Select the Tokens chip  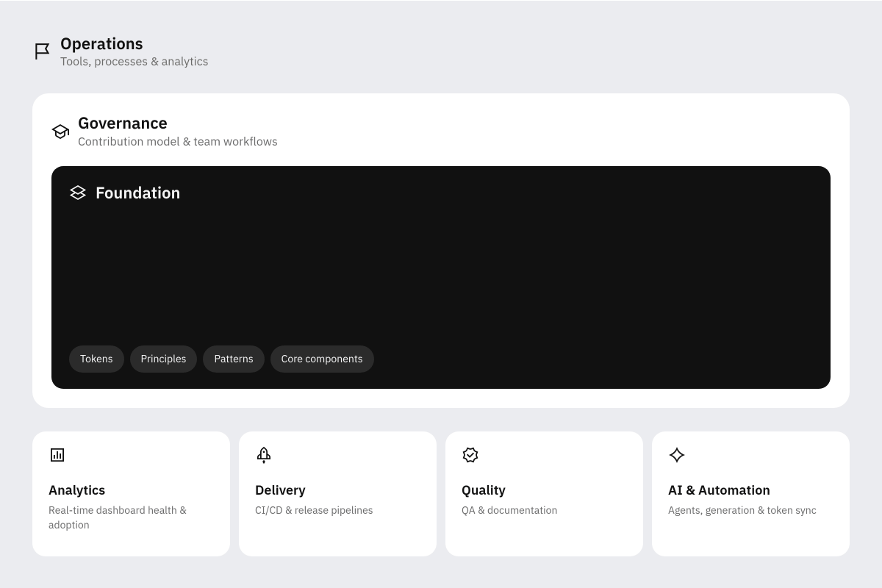click(96, 359)
